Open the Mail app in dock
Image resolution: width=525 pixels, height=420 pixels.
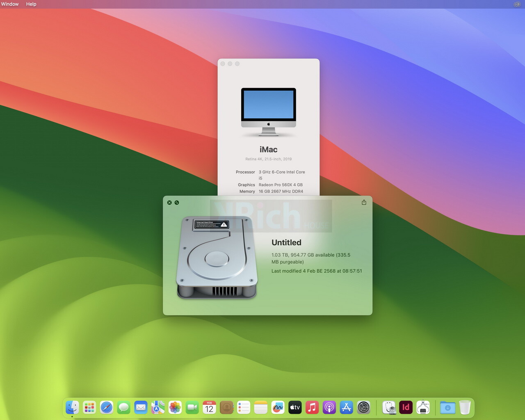pos(141,407)
